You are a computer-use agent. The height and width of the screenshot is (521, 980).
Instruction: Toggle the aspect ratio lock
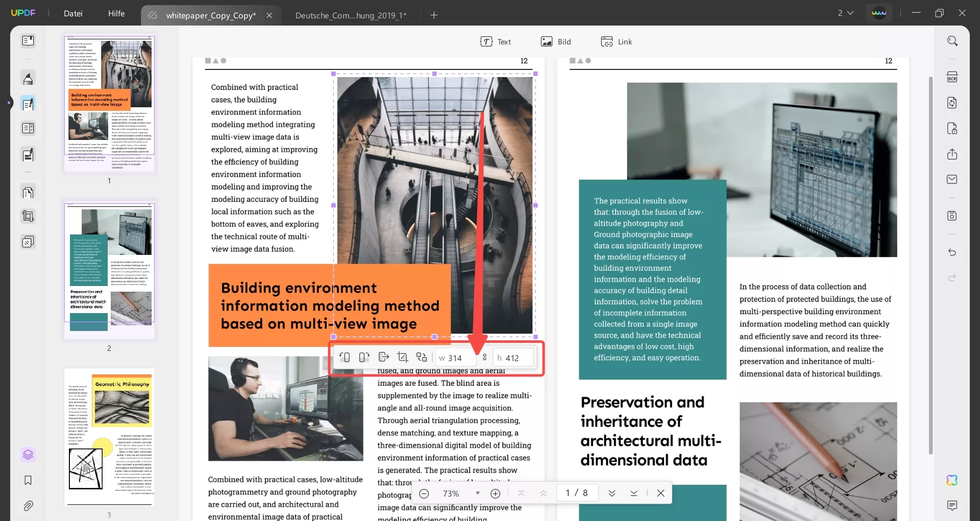coord(484,358)
